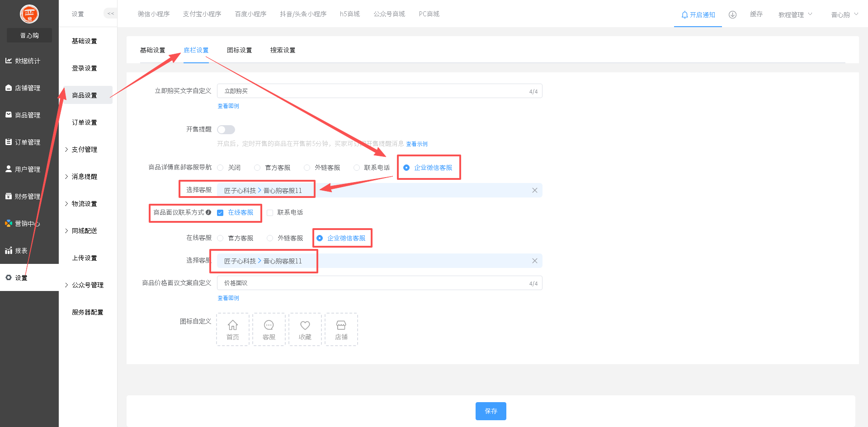Check the 联系电话 checkbox
The width and height of the screenshot is (868, 427).
(270, 213)
